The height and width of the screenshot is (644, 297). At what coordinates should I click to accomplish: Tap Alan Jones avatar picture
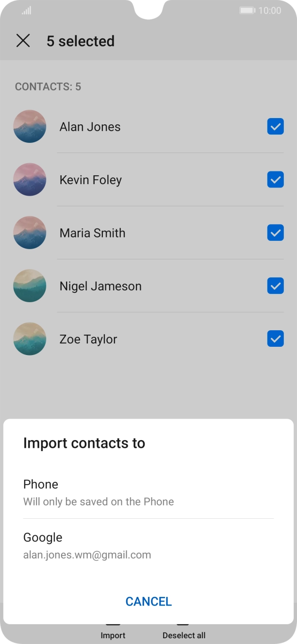(30, 126)
